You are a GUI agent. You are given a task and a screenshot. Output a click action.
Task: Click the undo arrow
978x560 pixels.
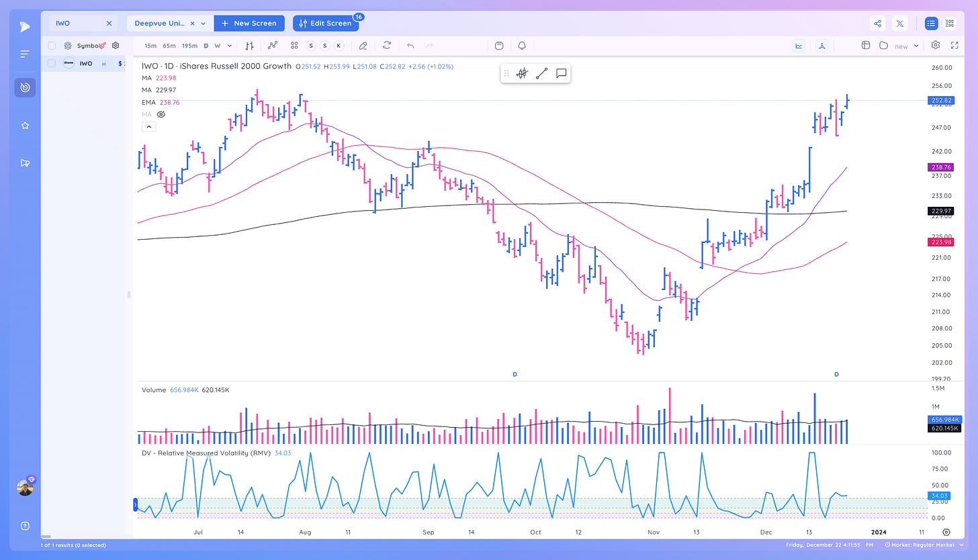[410, 46]
